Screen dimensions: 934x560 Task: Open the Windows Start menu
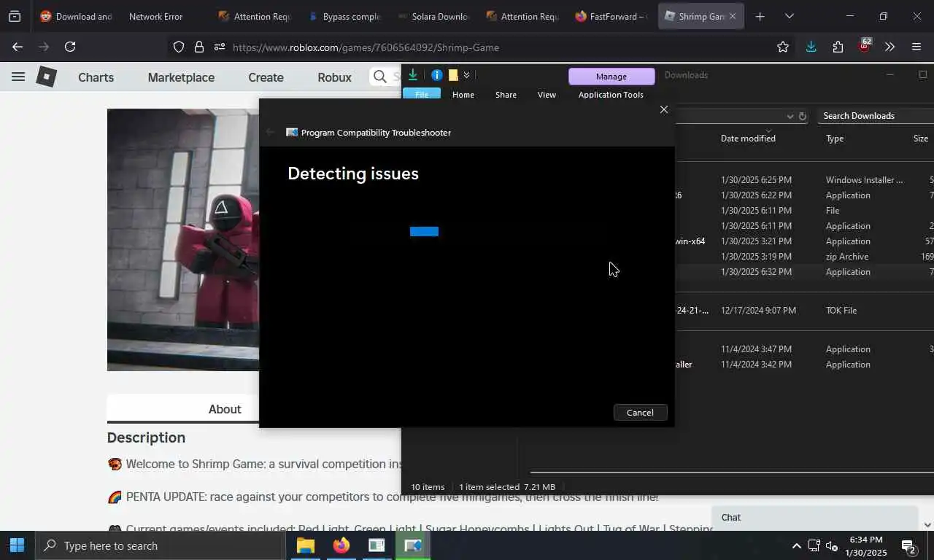coord(17,545)
